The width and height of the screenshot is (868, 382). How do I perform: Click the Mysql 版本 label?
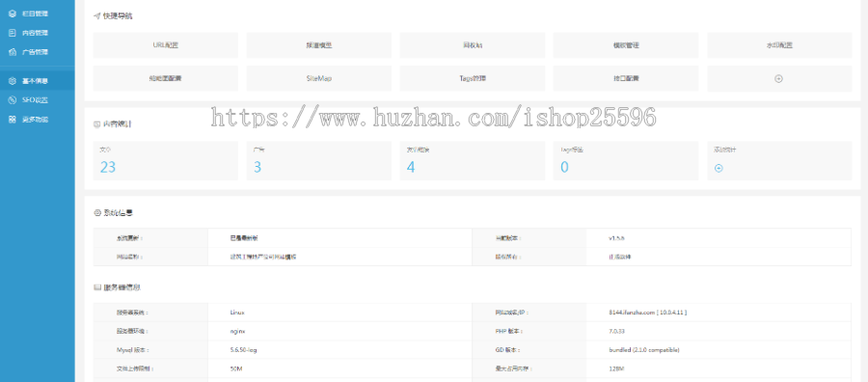click(x=133, y=350)
